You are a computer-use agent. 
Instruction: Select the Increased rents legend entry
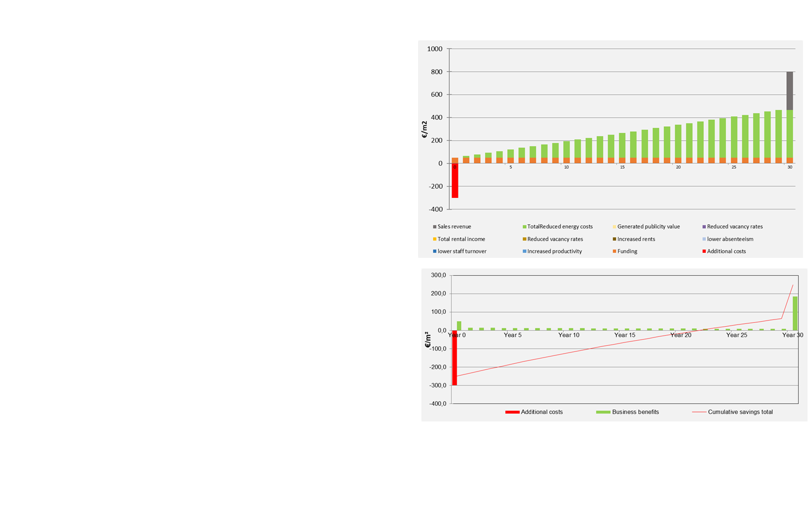pyautogui.click(x=635, y=239)
